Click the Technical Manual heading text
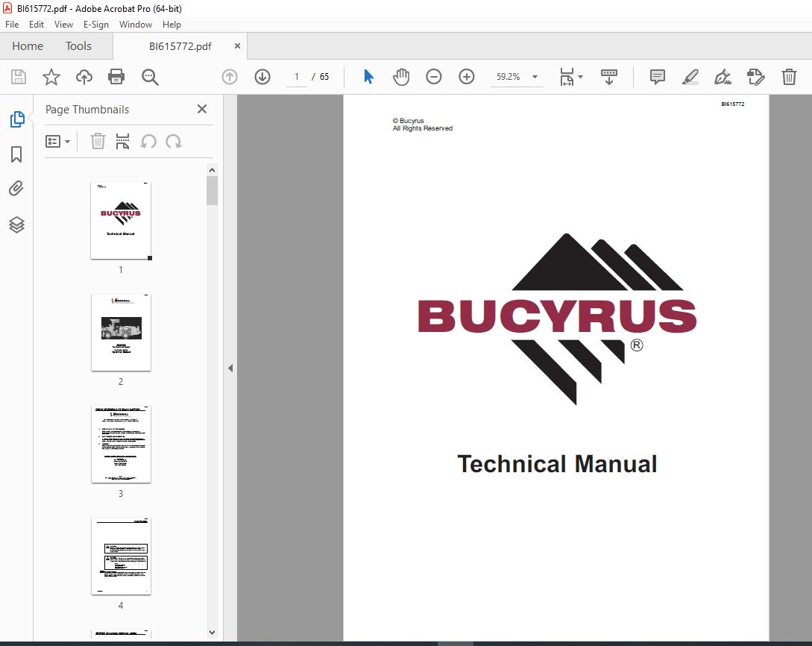The width and height of the screenshot is (812, 646). 557,464
